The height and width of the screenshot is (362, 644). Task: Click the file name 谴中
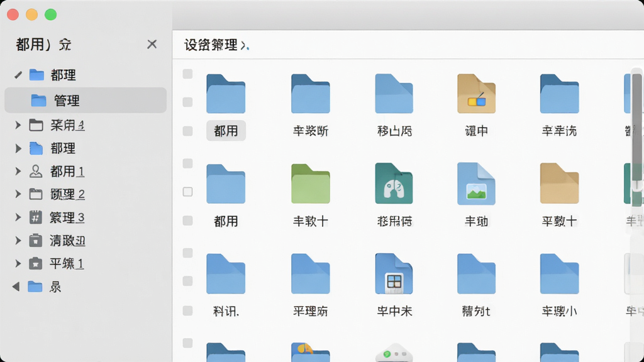click(x=477, y=131)
